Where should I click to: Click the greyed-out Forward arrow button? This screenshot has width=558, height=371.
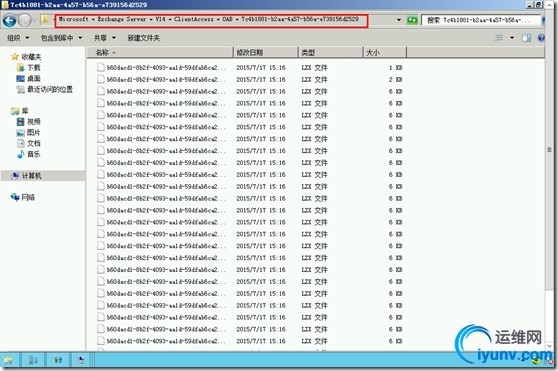click(x=25, y=20)
